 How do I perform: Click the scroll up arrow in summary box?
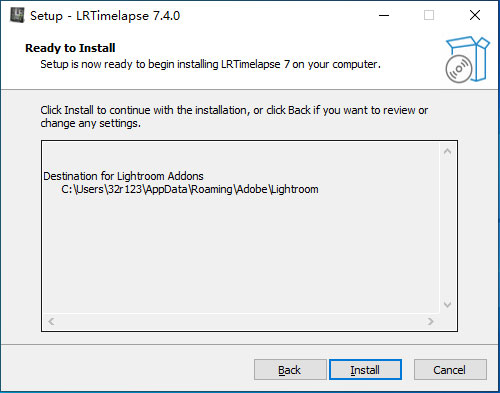pos(447,152)
